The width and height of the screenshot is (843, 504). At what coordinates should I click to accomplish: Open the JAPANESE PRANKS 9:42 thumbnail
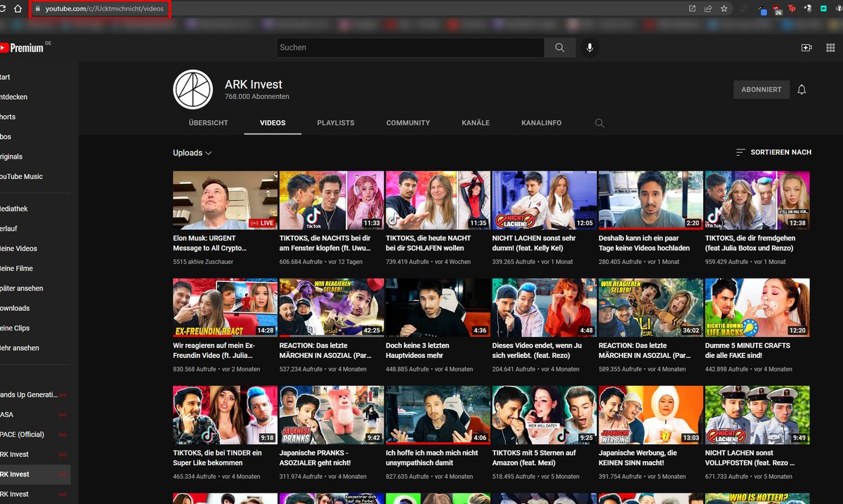click(332, 415)
